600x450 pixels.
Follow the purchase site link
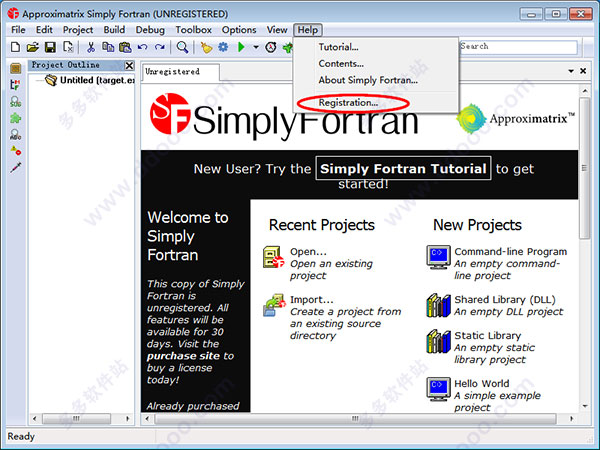coord(183,356)
